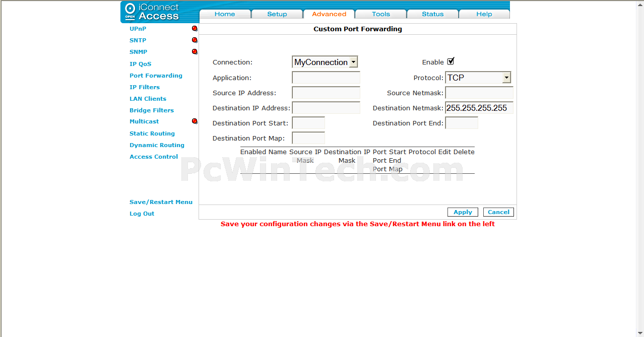Click the Destination Netmask field with 255.255.255.255
Image resolution: width=644 pixels, height=337 pixels.
click(479, 108)
